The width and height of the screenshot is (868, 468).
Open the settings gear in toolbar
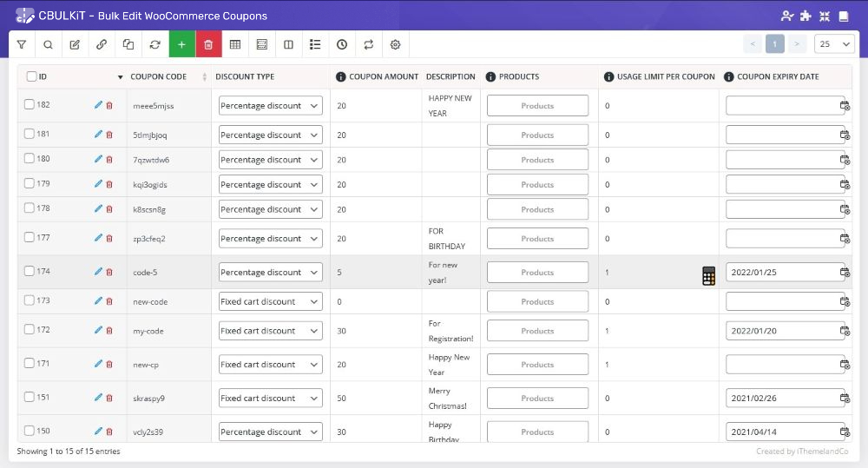[x=396, y=44]
